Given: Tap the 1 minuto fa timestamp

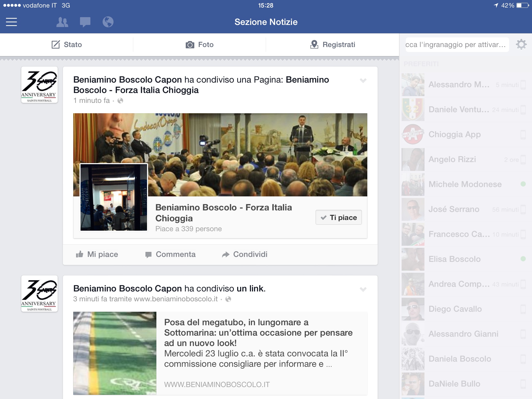Looking at the screenshot, I should (92, 101).
